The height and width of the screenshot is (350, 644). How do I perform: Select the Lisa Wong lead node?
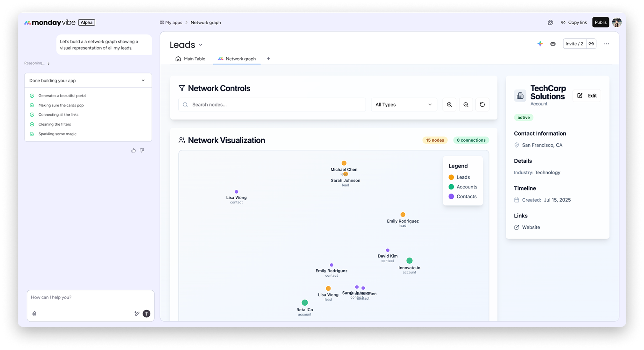coord(328,289)
